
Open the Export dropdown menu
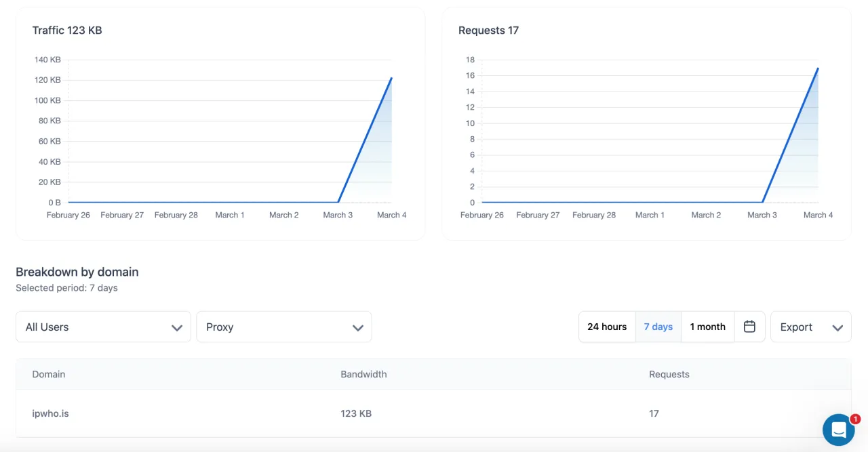click(810, 327)
